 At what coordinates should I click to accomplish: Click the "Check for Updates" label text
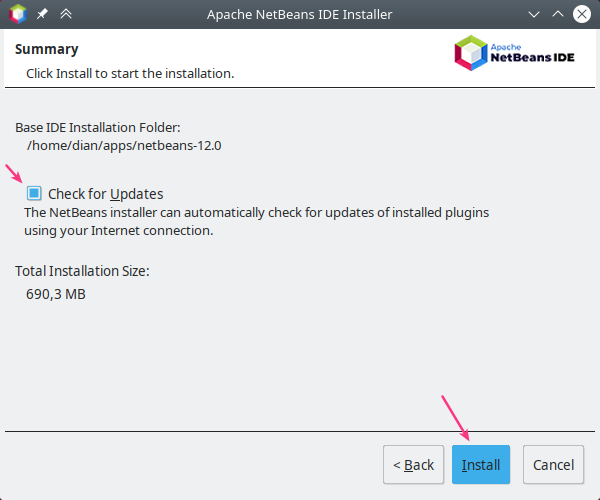(105, 194)
